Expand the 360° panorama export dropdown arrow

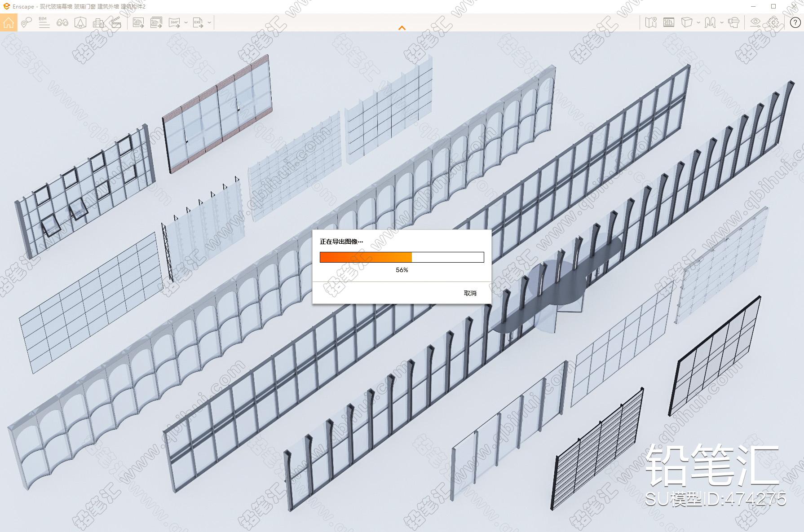[x=186, y=22]
